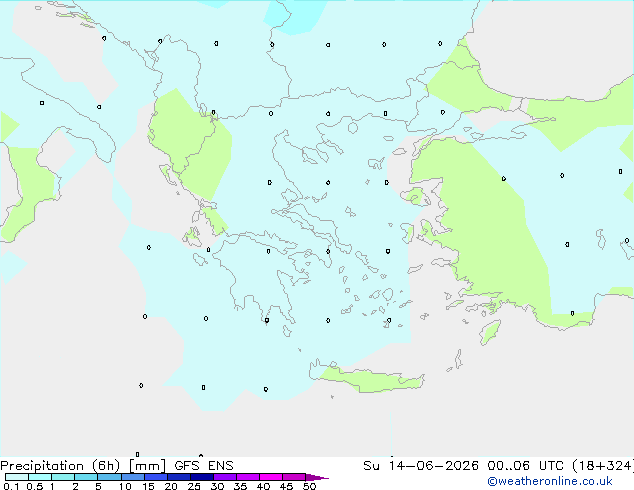The image size is (634, 490).
Task: Click the '20' legend scale label
Action: 171,486
